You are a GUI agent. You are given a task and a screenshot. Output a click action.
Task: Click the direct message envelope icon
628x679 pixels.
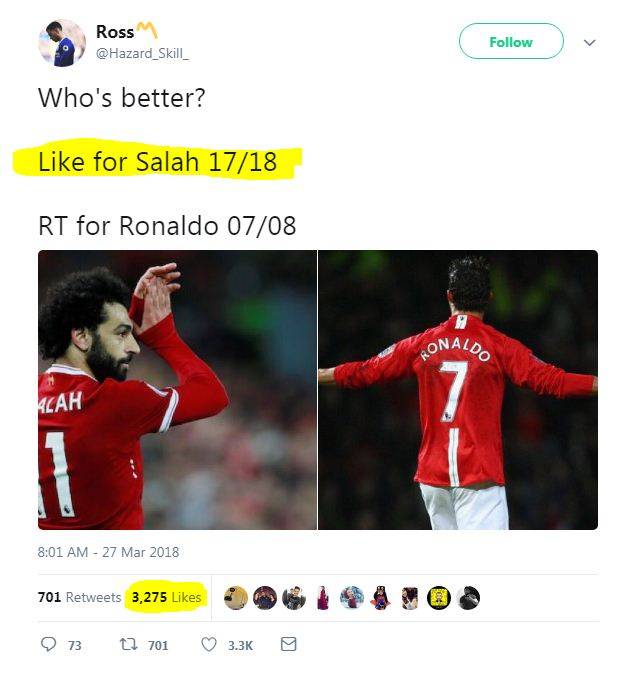[288, 644]
